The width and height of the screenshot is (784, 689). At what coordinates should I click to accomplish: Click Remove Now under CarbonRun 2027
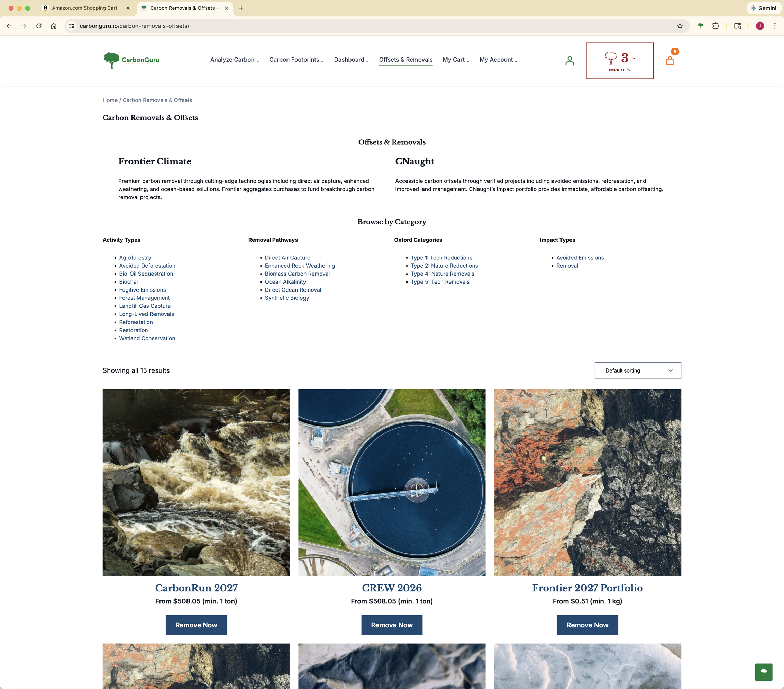(x=197, y=625)
